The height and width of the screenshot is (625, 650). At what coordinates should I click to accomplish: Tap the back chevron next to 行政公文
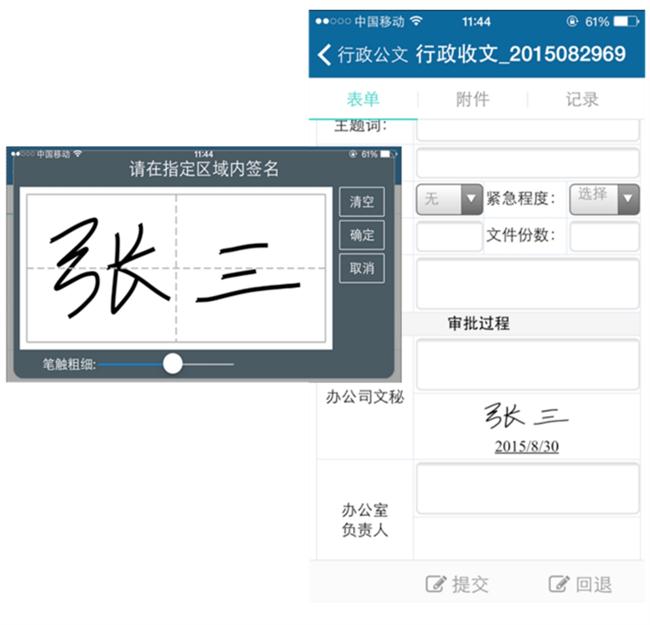(324, 54)
